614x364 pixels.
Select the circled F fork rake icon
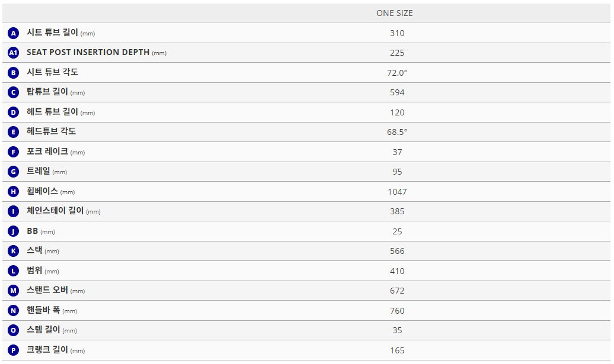(x=14, y=152)
